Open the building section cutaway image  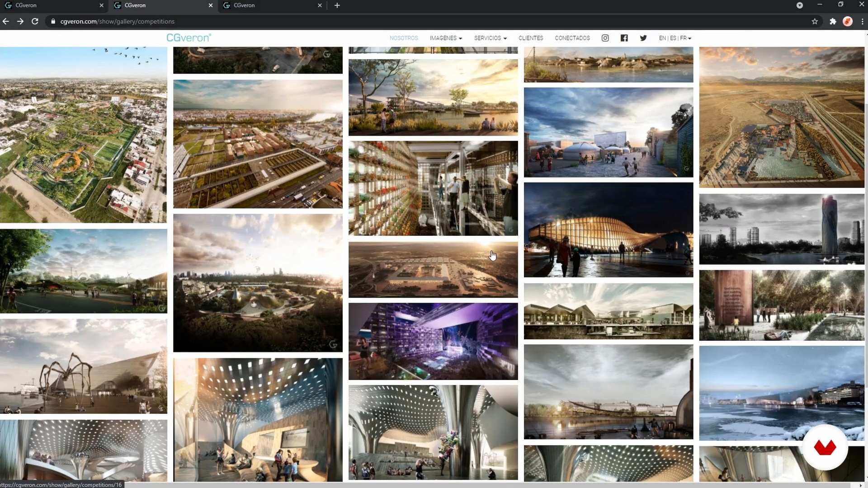coord(609,311)
